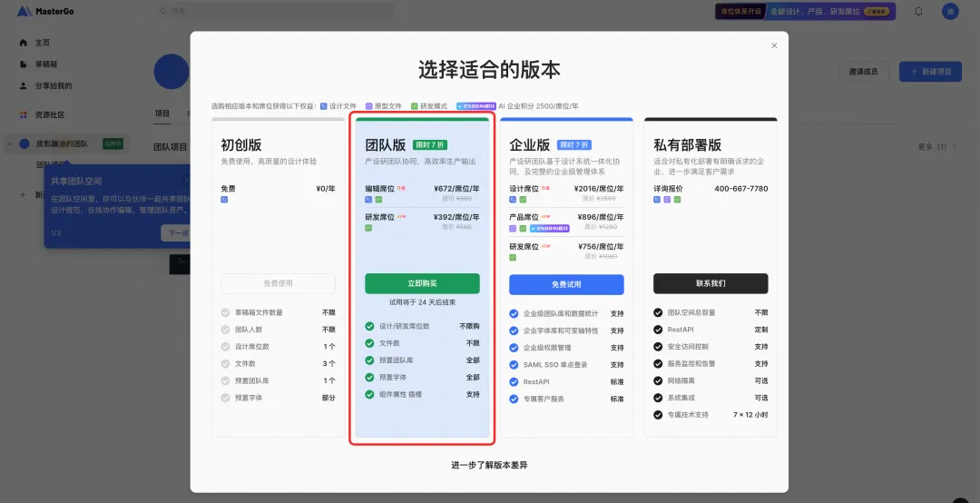
Task: Open 草稿箱 drafts in sidebar
Action: (46, 64)
